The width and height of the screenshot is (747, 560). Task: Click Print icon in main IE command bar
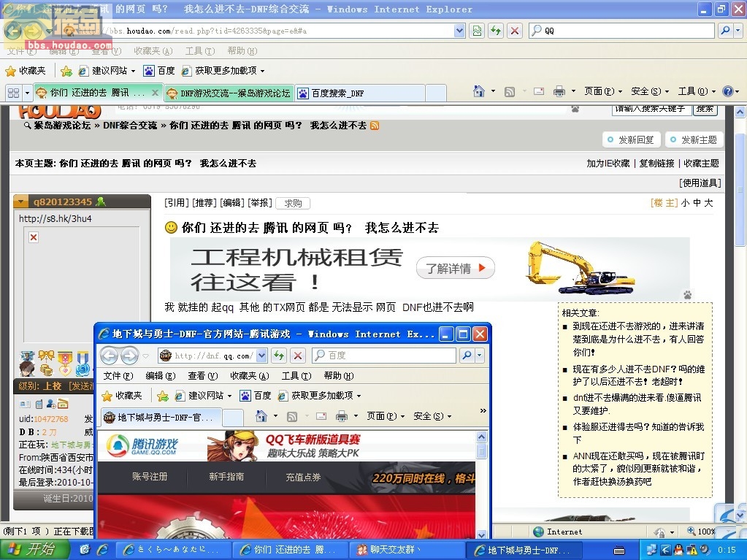[x=559, y=91]
